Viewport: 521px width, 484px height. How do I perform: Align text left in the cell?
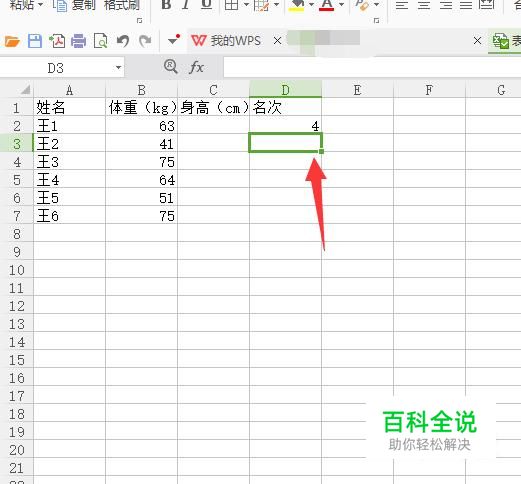pos(402,5)
